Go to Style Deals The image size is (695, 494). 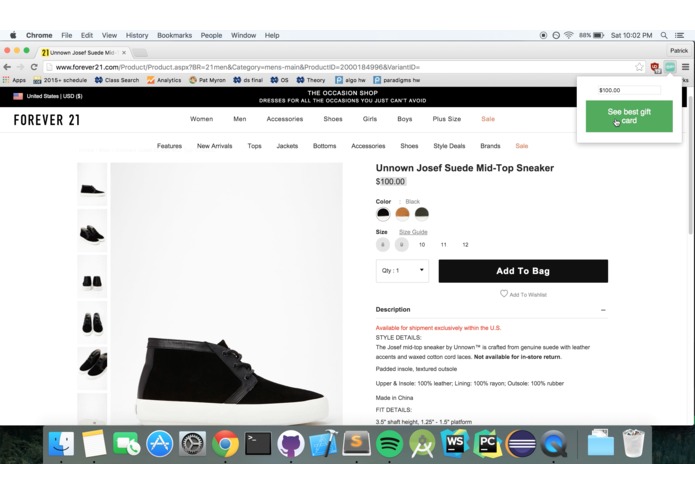pos(449,146)
